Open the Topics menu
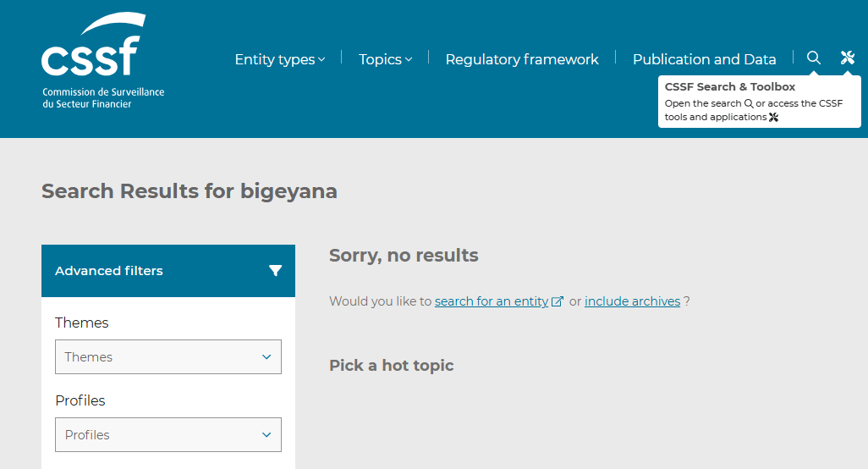 380,59
